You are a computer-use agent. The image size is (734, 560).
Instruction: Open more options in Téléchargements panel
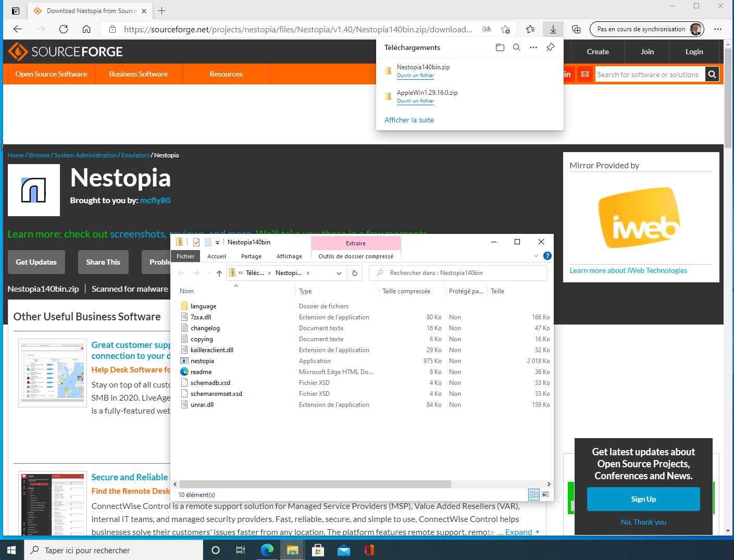pos(533,47)
